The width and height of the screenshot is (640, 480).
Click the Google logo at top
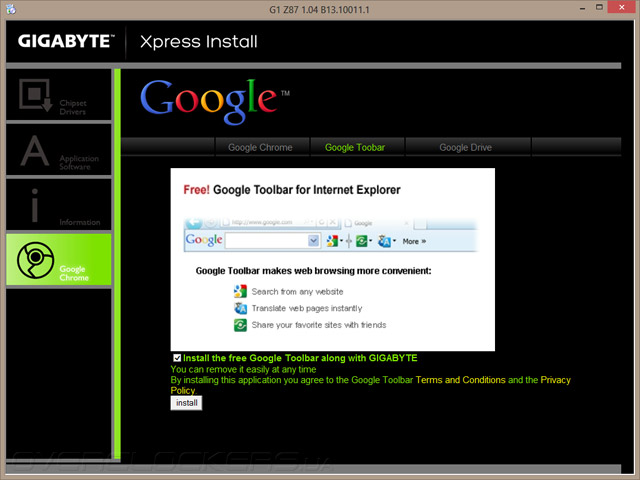coord(215,101)
